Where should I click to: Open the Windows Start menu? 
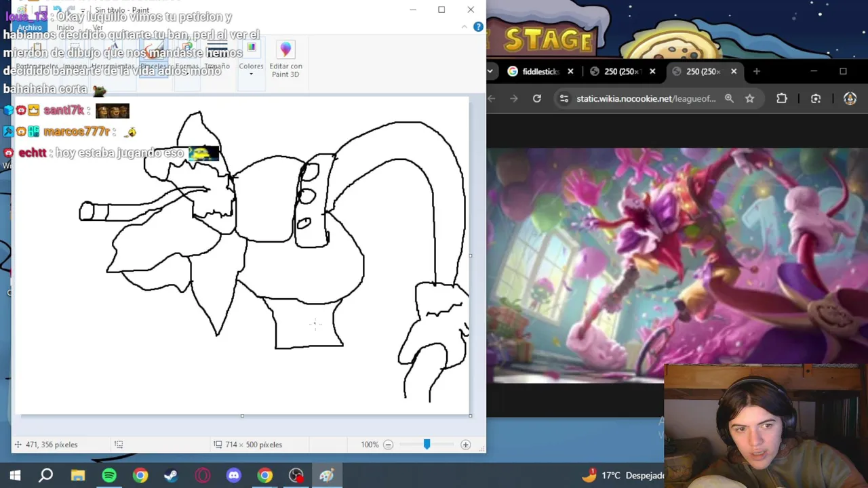[15, 476]
